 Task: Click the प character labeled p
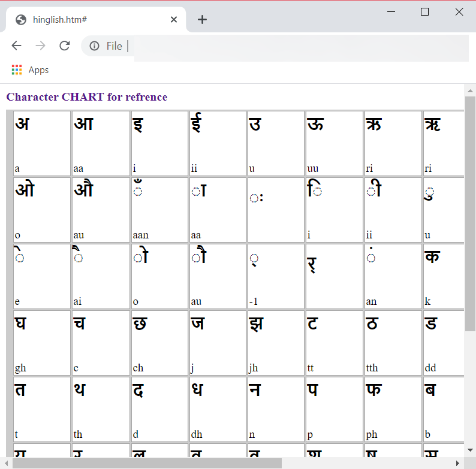pyautogui.click(x=313, y=389)
